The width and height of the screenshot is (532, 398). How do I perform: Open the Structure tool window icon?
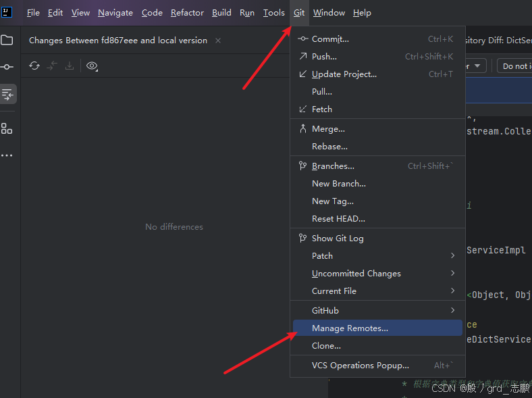(x=7, y=128)
